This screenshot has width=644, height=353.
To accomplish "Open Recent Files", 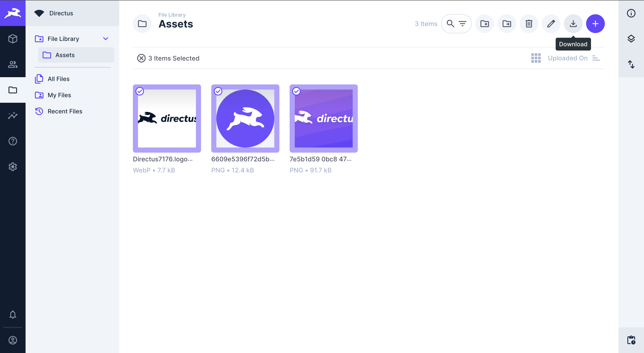I will (65, 111).
